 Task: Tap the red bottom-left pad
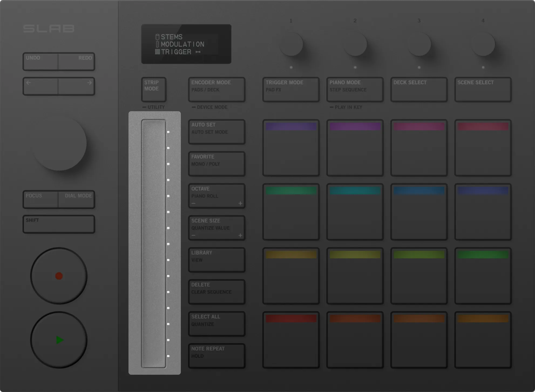point(291,340)
